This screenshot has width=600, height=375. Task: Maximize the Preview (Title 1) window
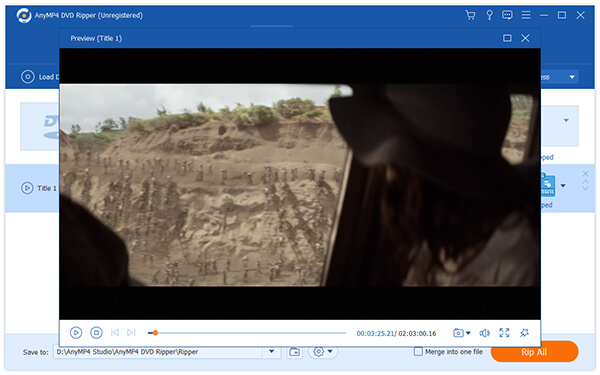point(507,38)
